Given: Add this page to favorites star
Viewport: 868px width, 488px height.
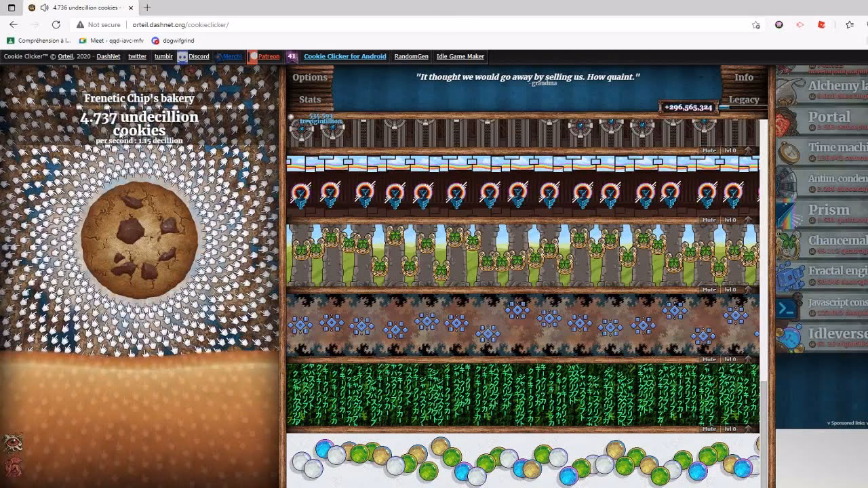Looking at the screenshot, I should 756,24.
